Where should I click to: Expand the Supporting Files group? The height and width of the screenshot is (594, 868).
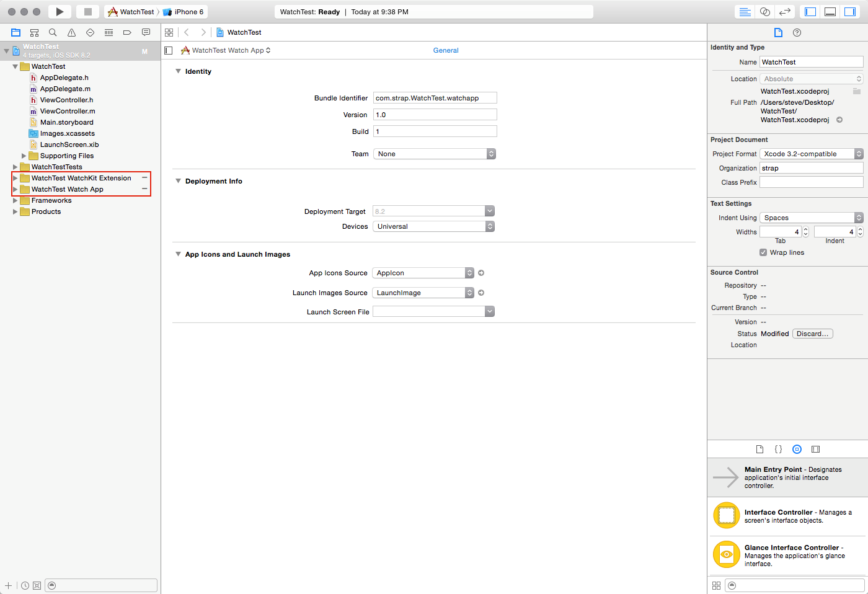click(x=24, y=156)
